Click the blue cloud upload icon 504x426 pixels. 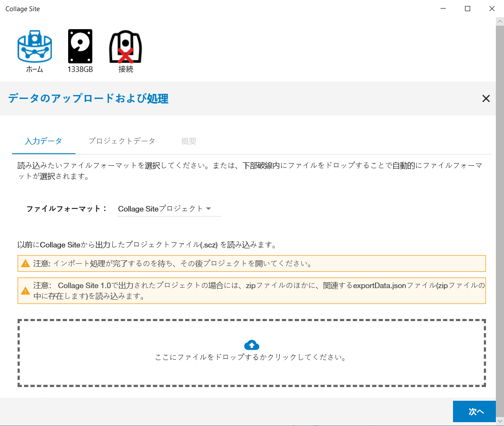[x=252, y=345]
